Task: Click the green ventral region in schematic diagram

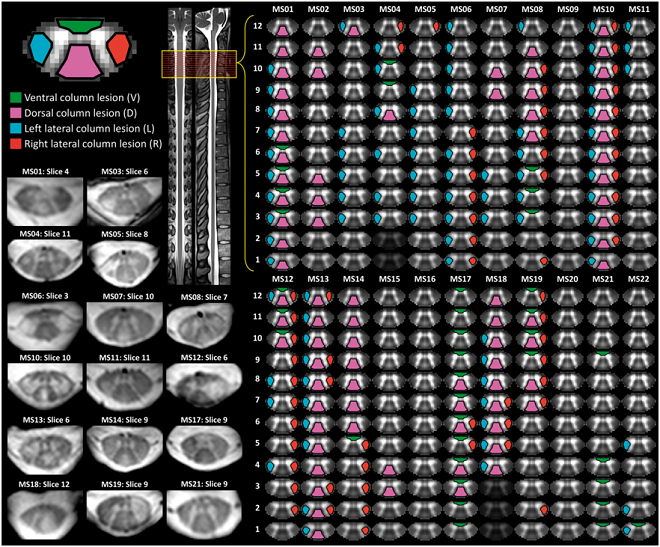Action: pyautogui.click(x=79, y=22)
